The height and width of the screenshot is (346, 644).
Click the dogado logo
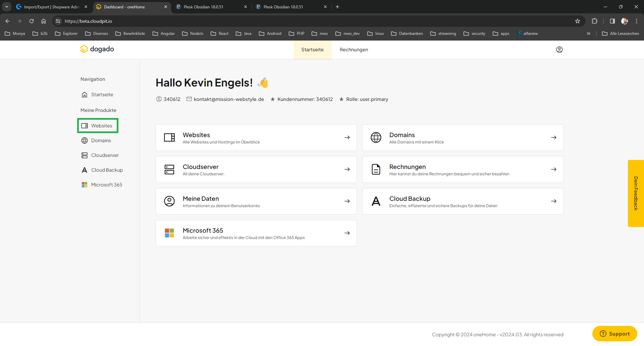(97, 49)
